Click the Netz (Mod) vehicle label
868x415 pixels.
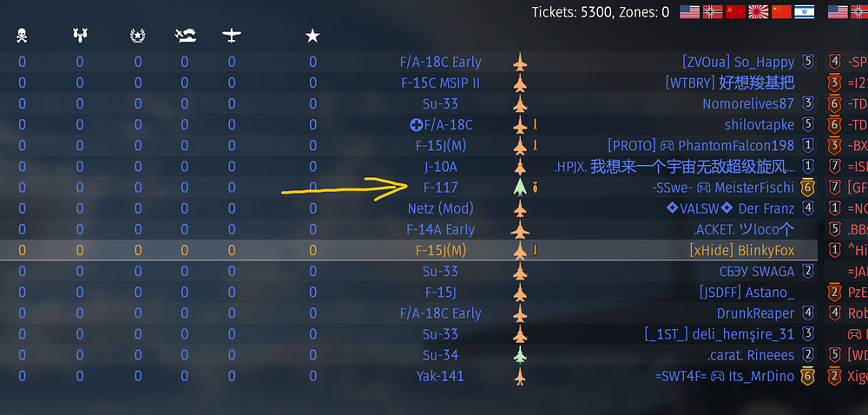(x=441, y=208)
